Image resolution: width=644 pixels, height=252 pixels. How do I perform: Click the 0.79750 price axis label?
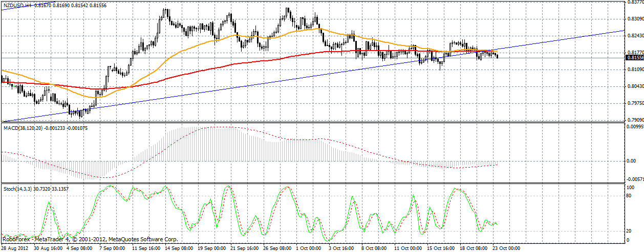click(635, 103)
